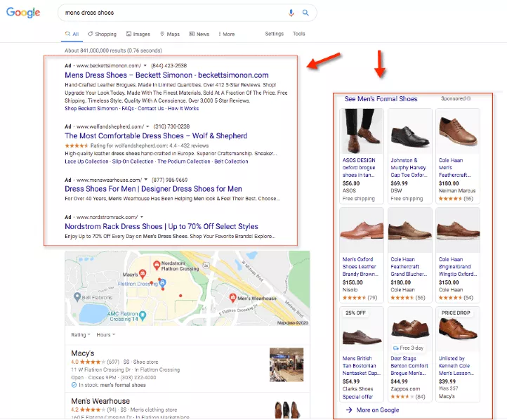Click the voice search microphone icon
The image size is (507, 420).
(x=291, y=13)
